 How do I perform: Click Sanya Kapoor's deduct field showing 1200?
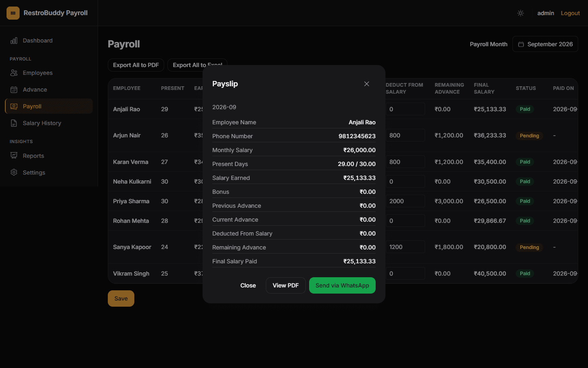point(405,247)
